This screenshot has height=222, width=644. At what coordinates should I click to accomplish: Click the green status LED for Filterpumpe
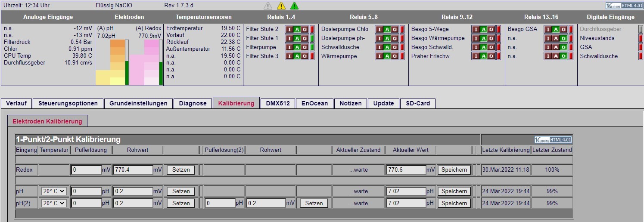coord(312,47)
